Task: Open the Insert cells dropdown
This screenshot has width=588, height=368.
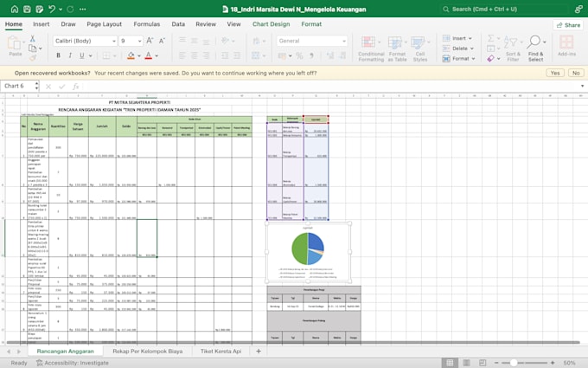Action: click(457, 38)
